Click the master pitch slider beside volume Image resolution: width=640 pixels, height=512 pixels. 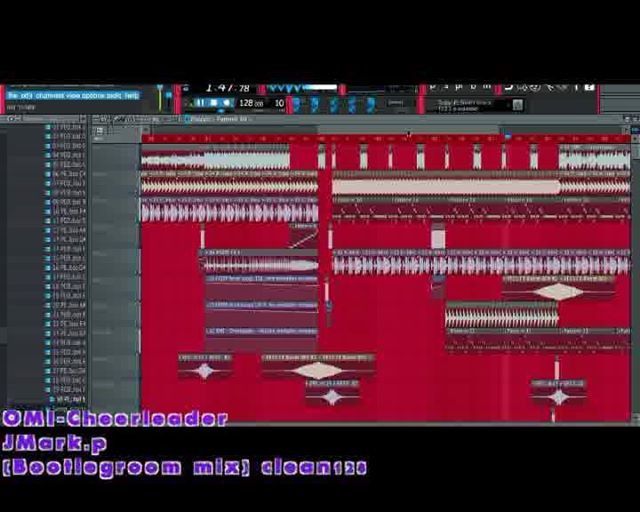coord(169,98)
